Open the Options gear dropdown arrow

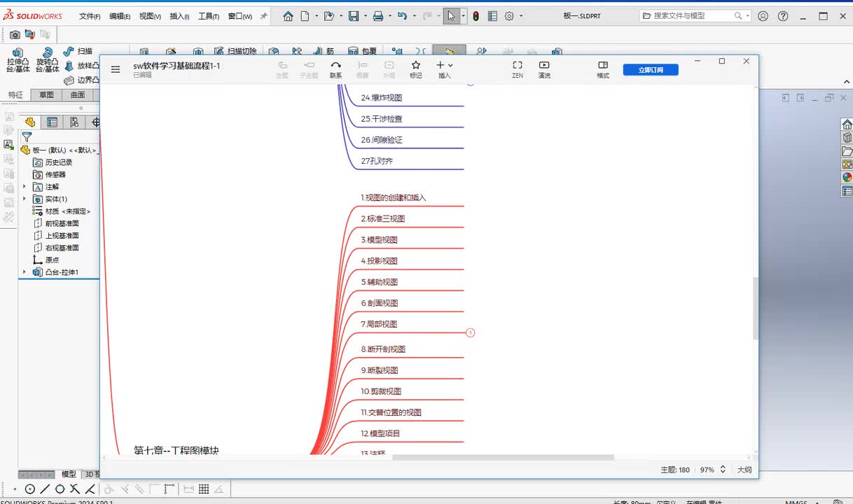(521, 16)
